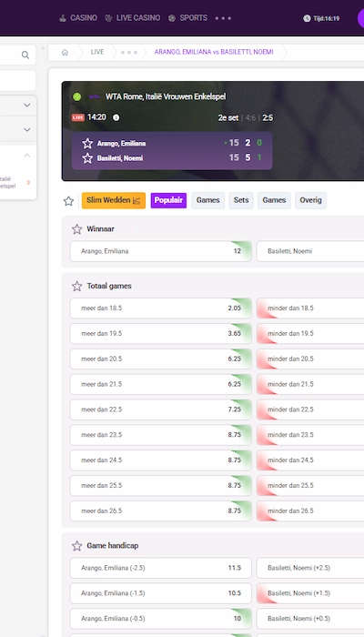Go to home via breadcrumb house icon
The width and height of the screenshot is (364, 637).
[x=65, y=52]
